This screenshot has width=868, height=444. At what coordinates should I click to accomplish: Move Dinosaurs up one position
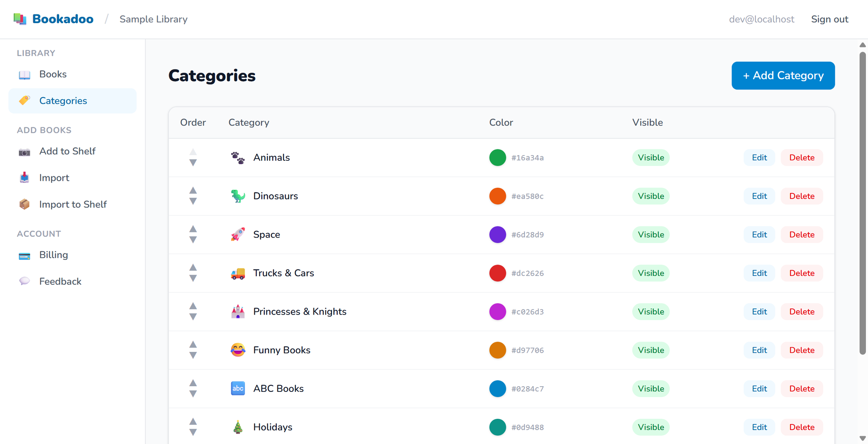(x=193, y=190)
